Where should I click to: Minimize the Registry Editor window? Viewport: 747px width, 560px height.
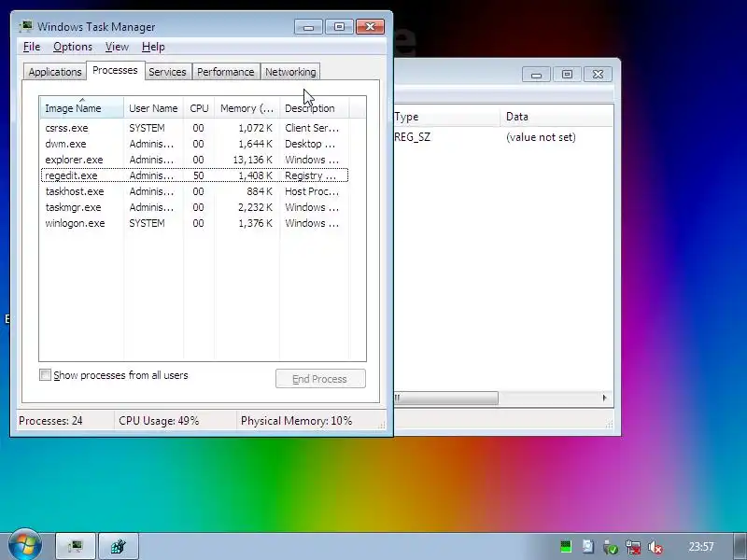(536, 75)
